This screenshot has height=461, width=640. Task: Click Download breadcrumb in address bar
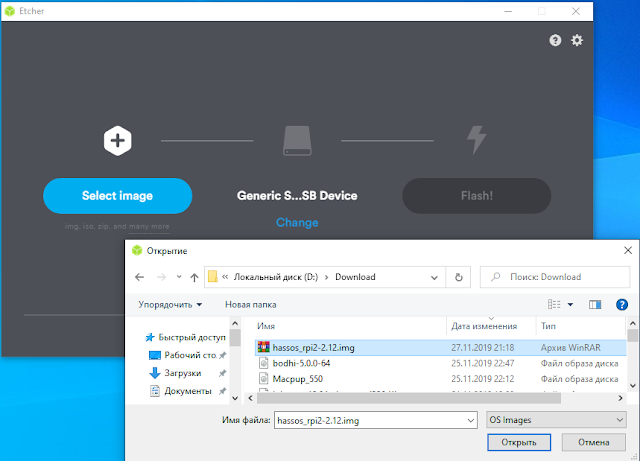pos(355,277)
